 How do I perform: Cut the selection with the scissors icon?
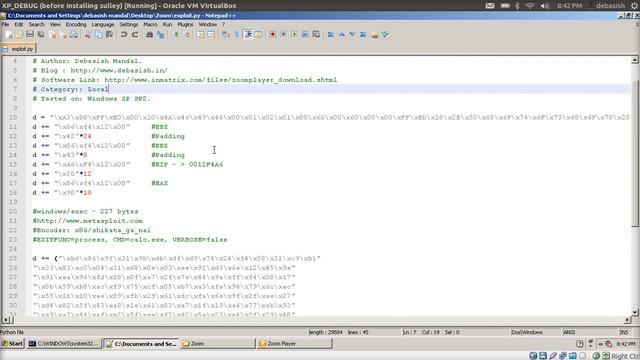[x=87, y=35]
